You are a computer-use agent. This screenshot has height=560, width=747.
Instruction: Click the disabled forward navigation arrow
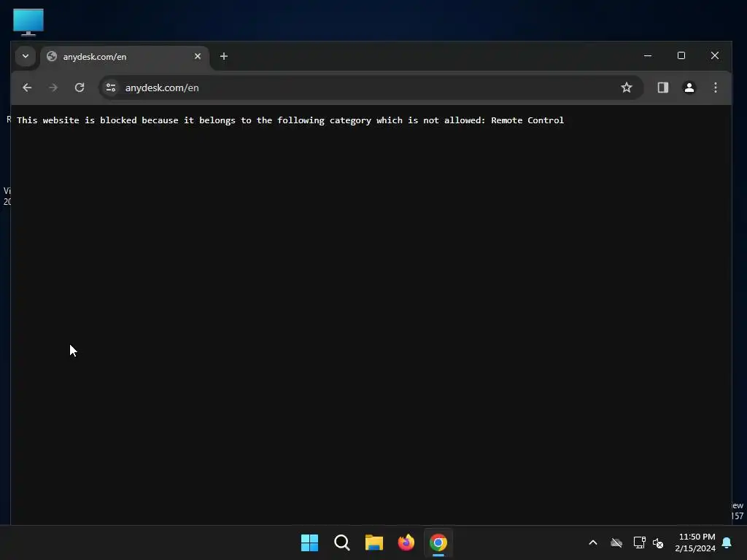pos(53,87)
